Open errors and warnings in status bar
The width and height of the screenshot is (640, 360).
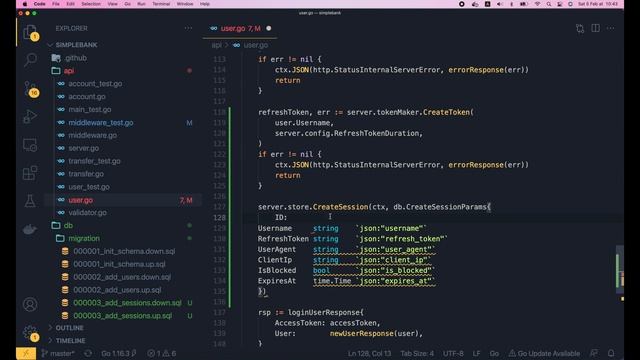click(162, 353)
